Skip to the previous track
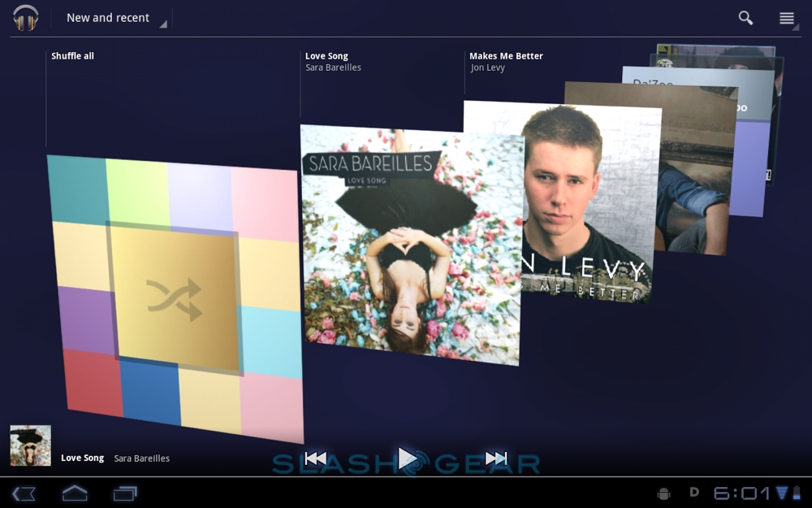Image resolution: width=812 pixels, height=508 pixels. pos(316,458)
